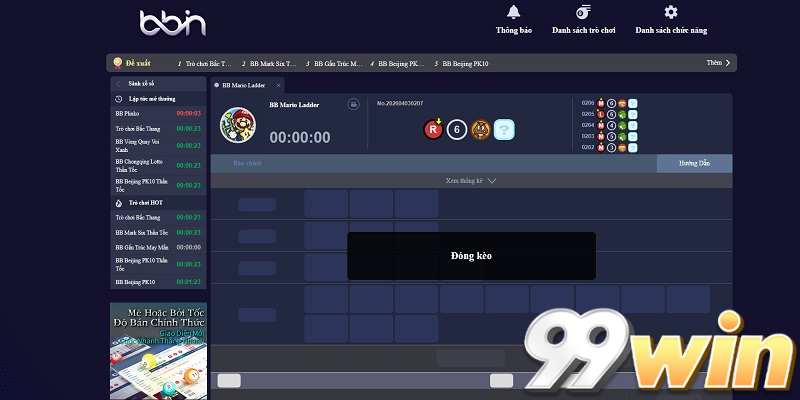Click the large question mark block
The image size is (800, 400).
pos(504,130)
